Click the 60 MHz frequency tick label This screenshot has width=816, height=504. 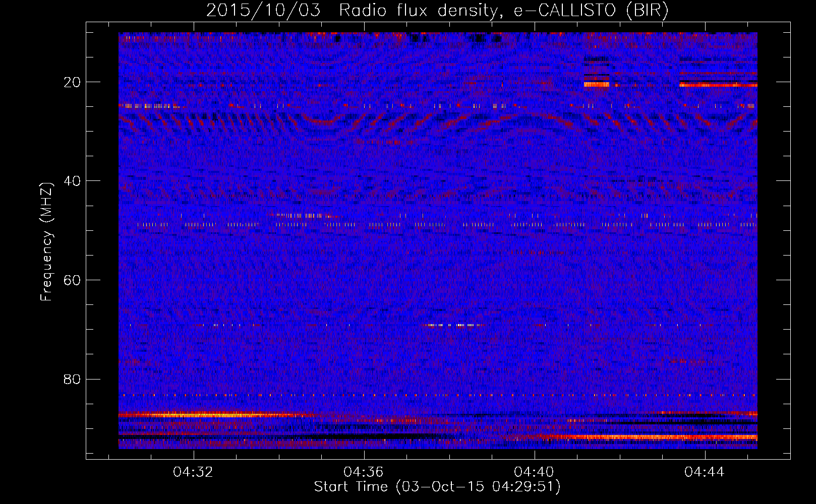(72, 280)
